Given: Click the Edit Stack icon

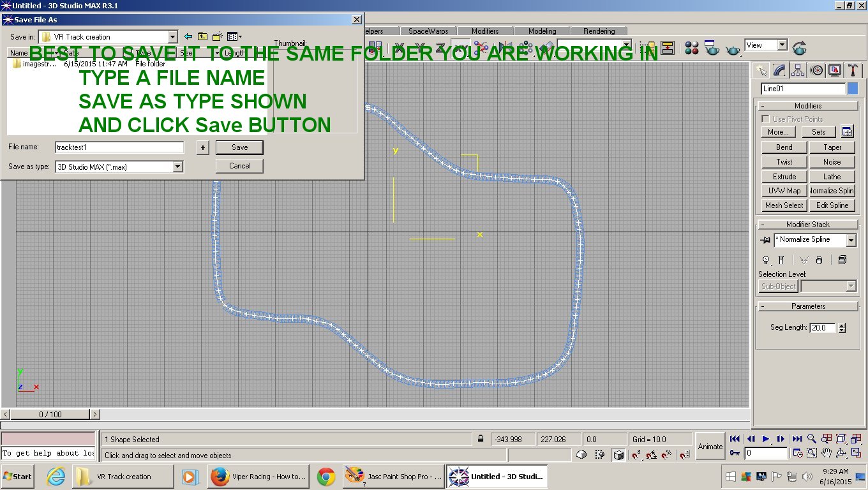Looking at the screenshot, I should (842, 260).
